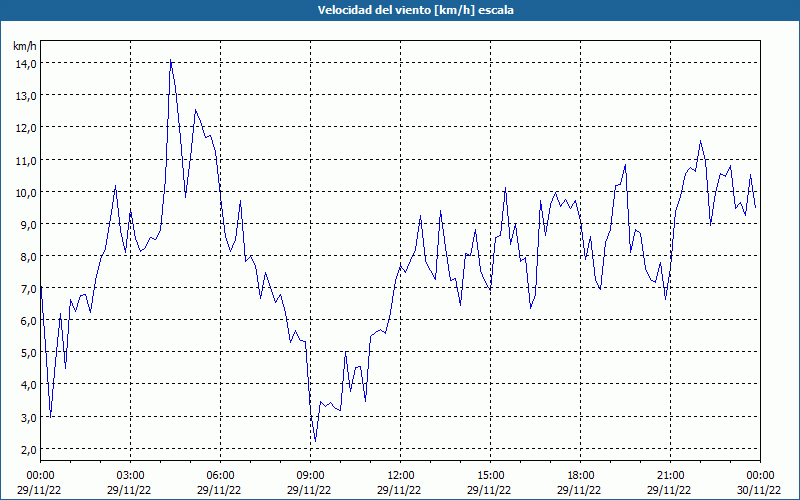
Task: Click the '6,0' vertical axis label
Action: point(28,321)
